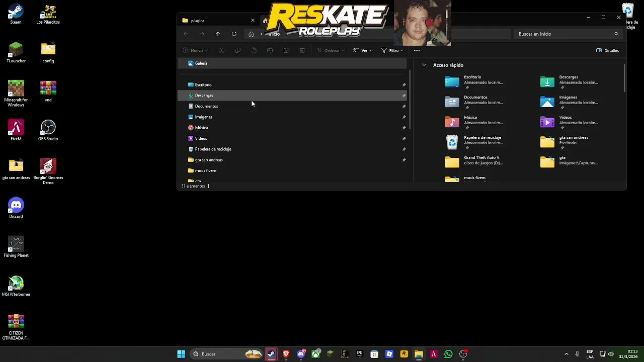Click the taskbar Buscar search box
Image resolution: width=644 pixels, height=362 pixels.
(x=226, y=354)
